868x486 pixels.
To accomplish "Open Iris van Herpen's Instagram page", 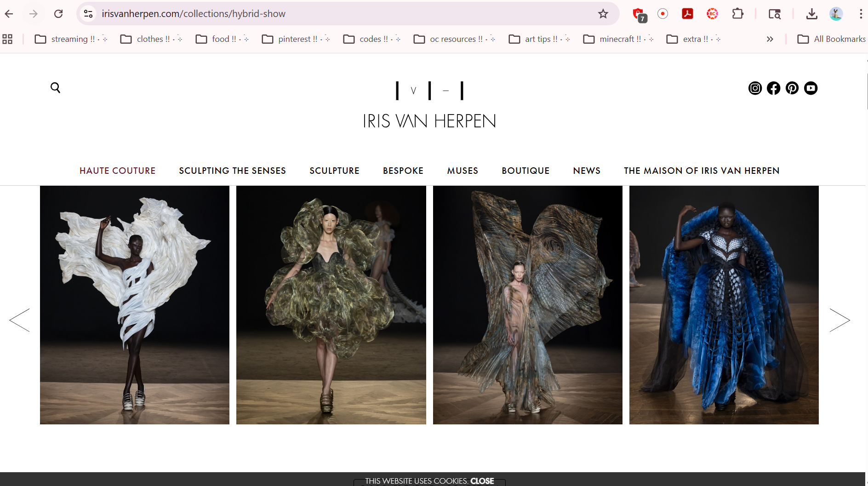I will coord(755,88).
